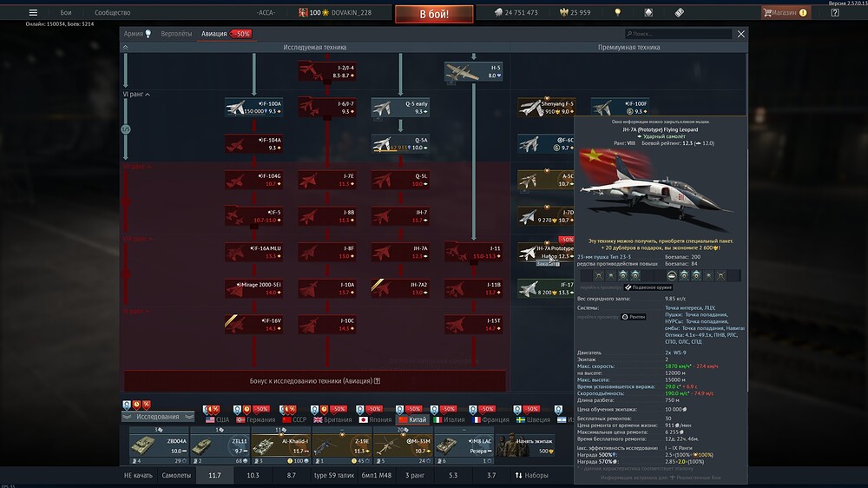The height and width of the screenshot is (488, 868).
Task: Pick the M8 LAC reserve slot
Action: click(464, 445)
